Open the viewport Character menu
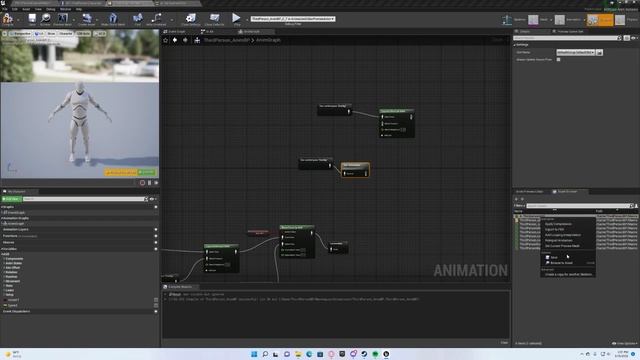Screen dimensions: 640x360 [65, 33]
